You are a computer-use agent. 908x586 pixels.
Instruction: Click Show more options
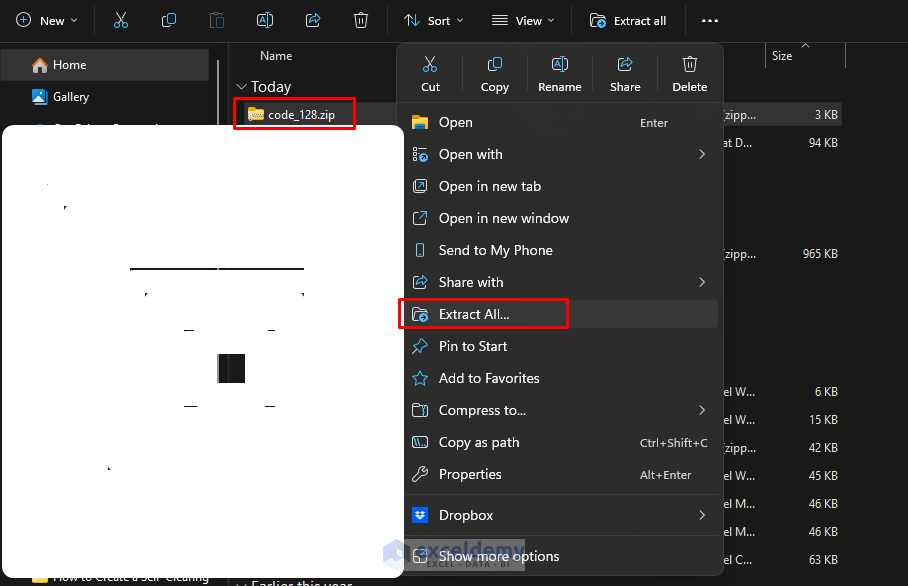click(x=561, y=556)
